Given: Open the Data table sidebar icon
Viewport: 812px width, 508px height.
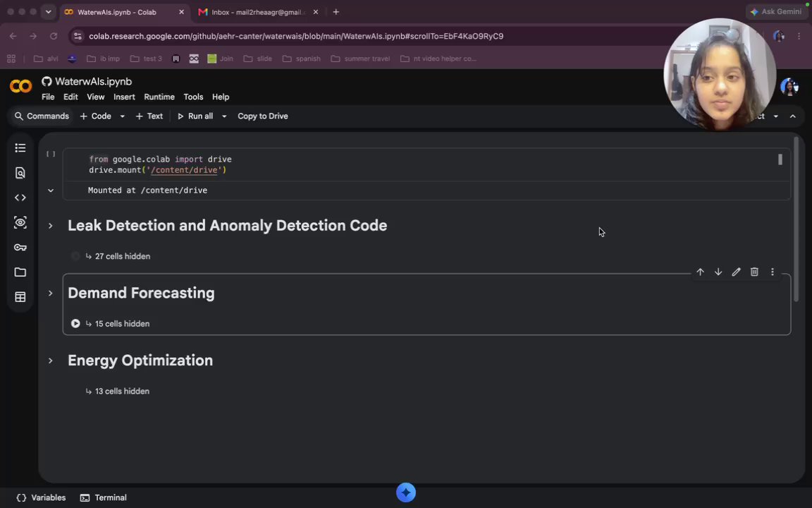Looking at the screenshot, I should click(20, 297).
